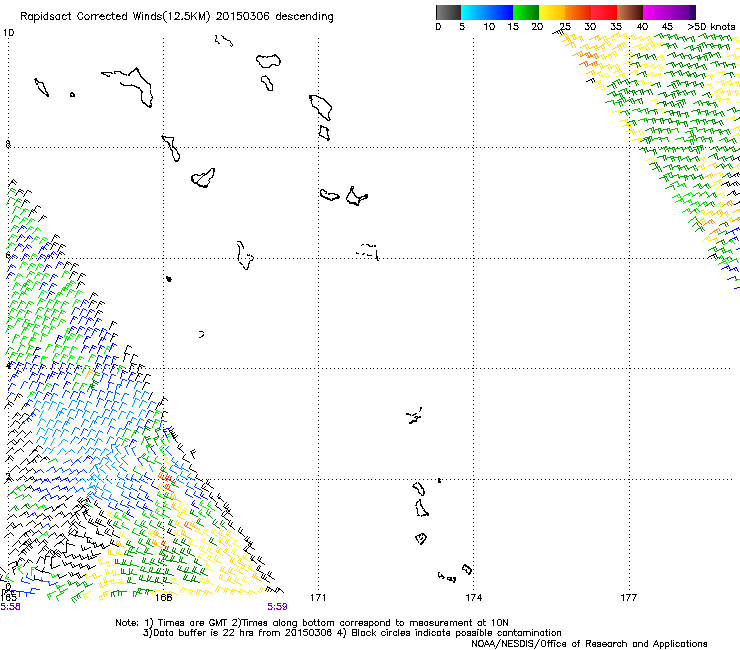Select the orange 25-30 knots color segment
740x650 pixels.
coord(578,12)
